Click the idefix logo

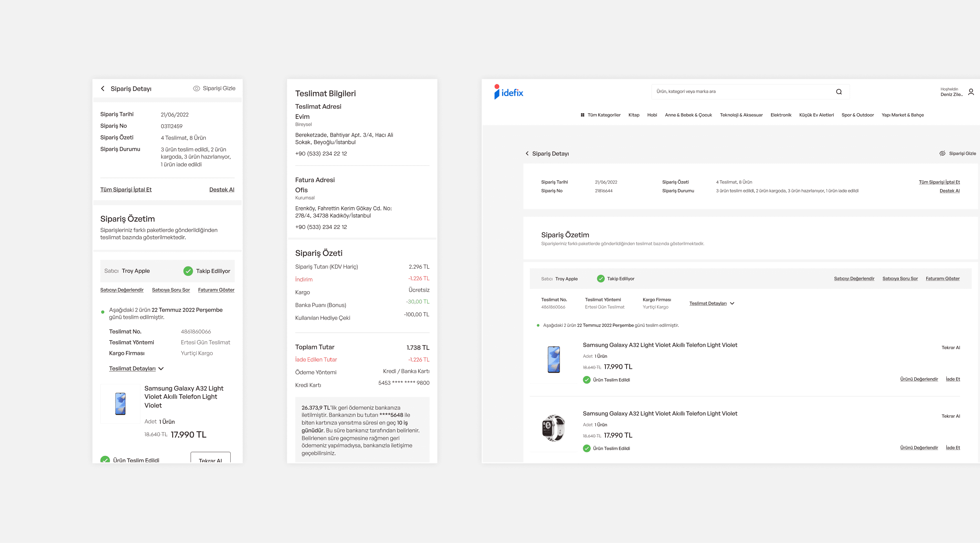[x=509, y=92]
